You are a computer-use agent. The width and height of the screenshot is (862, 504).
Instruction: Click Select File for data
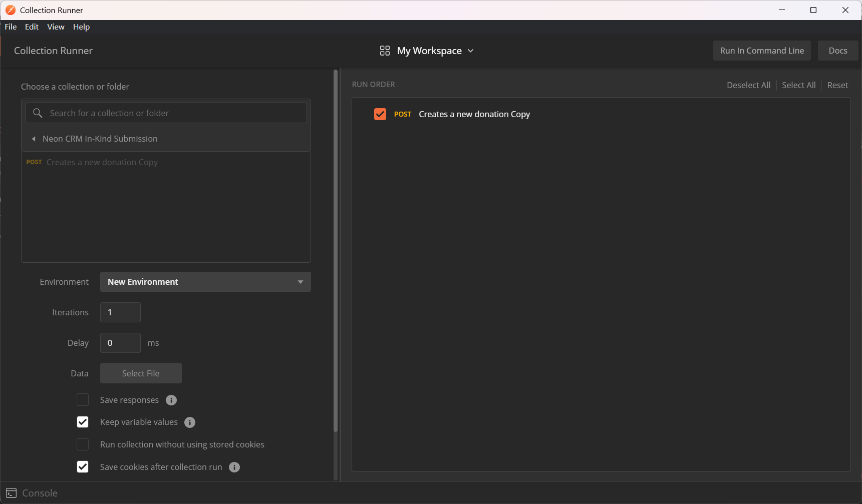point(141,373)
